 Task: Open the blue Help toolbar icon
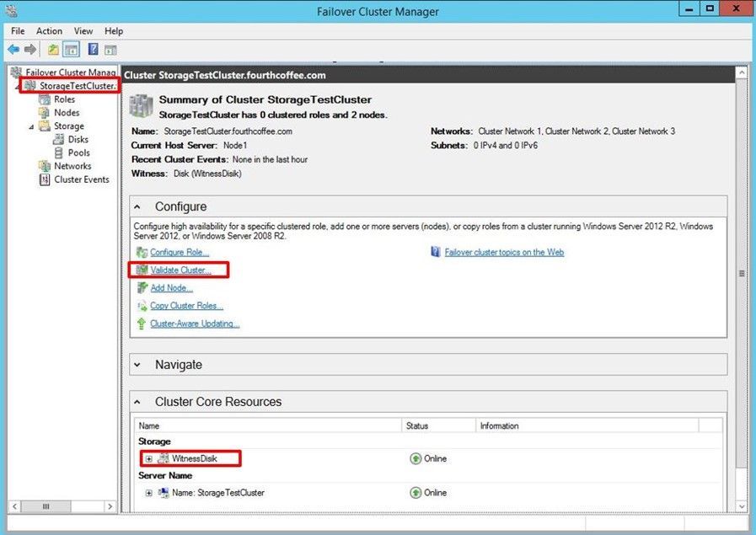(x=93, y=49)
